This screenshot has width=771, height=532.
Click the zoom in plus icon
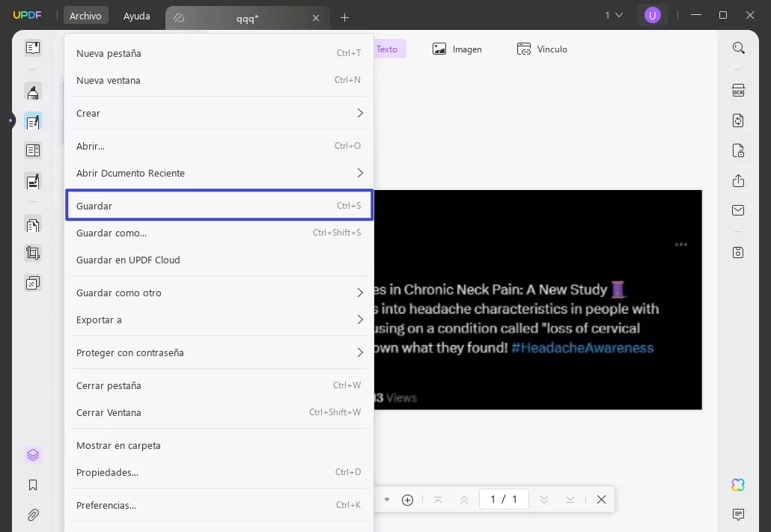coord(408,500)
